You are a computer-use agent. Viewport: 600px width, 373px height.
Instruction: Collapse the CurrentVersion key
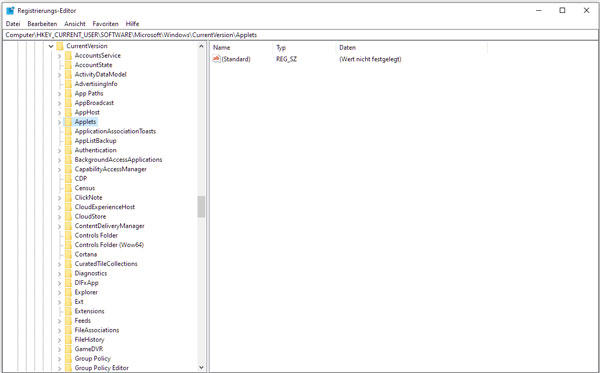pos(51,46)
